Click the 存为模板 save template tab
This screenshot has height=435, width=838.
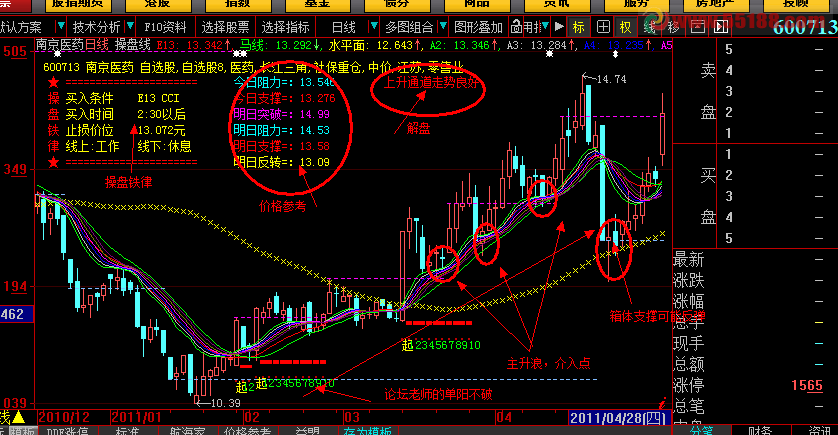pyautogui.click(x=368, y=431)
